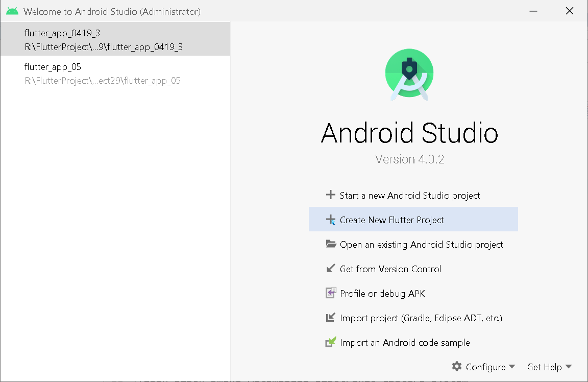Expand the Configure dropdown arrow
This screenshot has width=588, height=382.
tap(512, 367)
